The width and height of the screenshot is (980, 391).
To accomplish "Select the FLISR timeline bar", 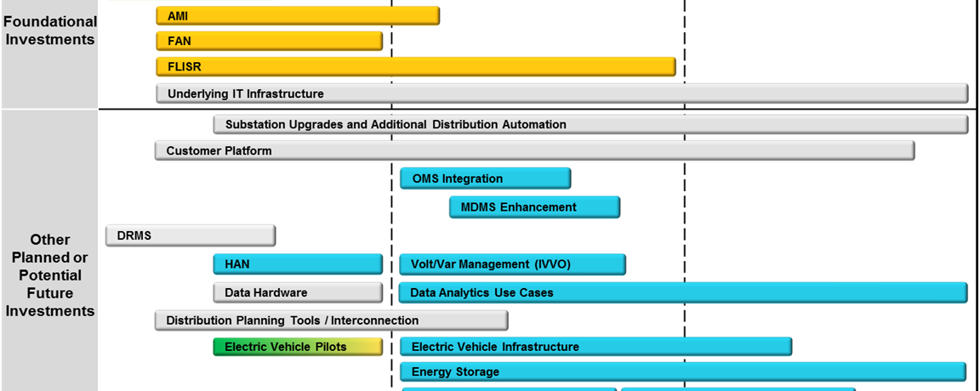I will coord(415,66).
